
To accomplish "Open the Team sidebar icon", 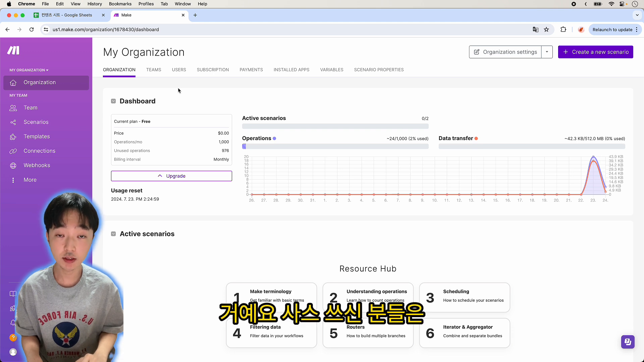I will [x=13, y=108].
